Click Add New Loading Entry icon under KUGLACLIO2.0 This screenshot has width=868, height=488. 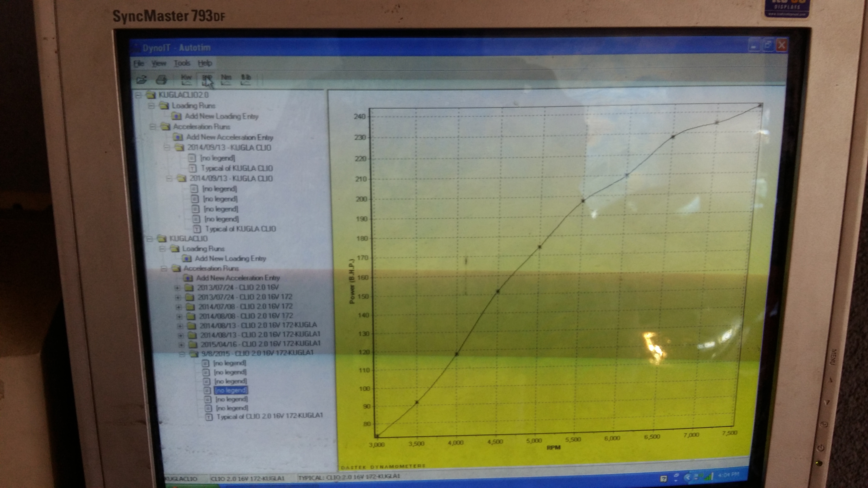176,117
